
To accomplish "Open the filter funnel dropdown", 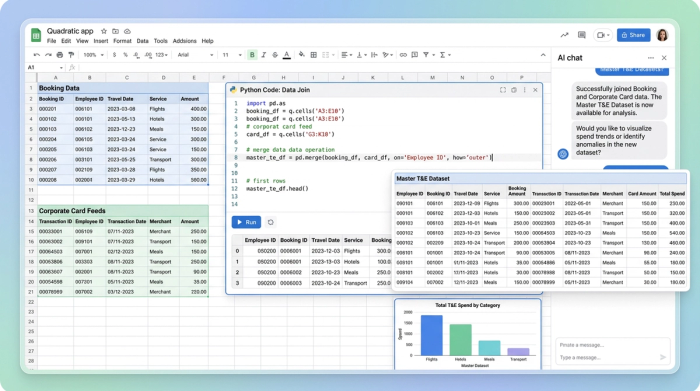I will [428, 55].
